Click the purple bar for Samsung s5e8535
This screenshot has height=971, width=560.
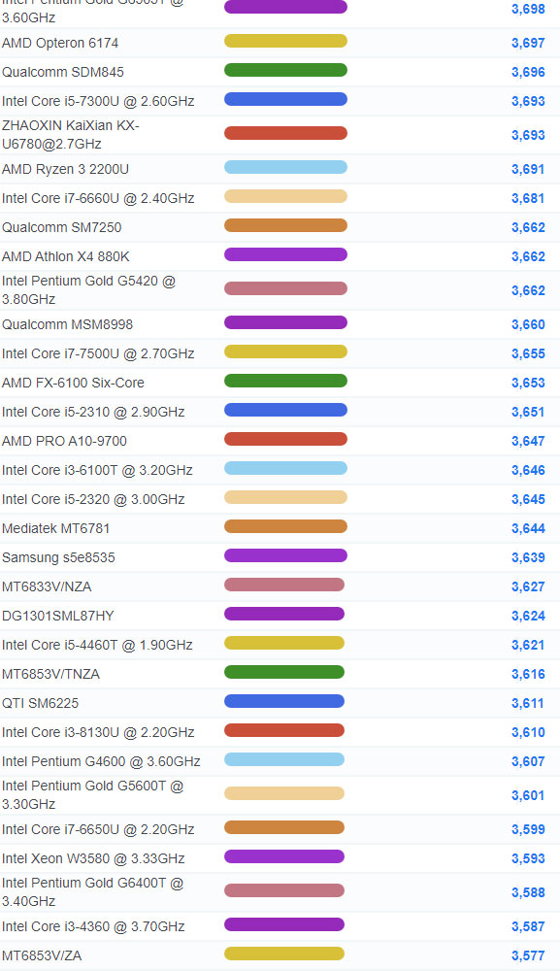(x=285, y=555)
